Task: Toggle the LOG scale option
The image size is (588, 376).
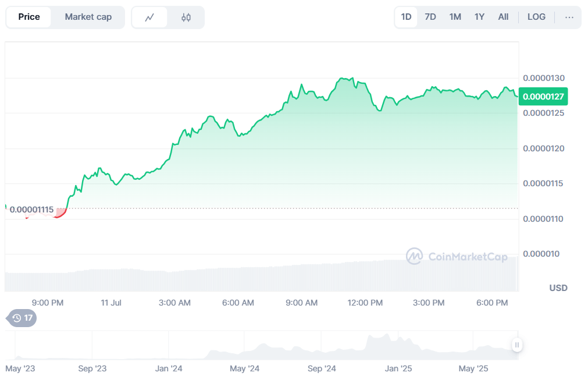Action: [x=536, y=17]
